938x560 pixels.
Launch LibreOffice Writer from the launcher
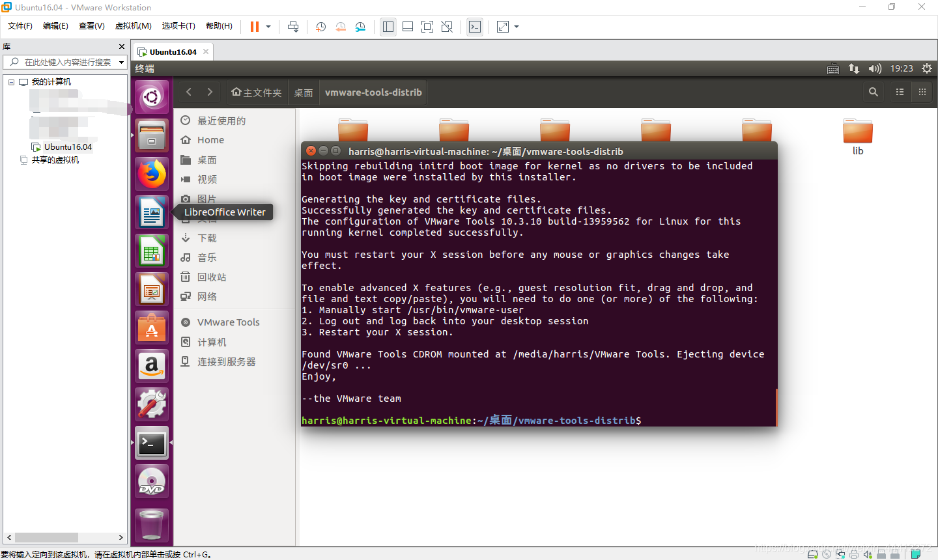coord(152,213)
